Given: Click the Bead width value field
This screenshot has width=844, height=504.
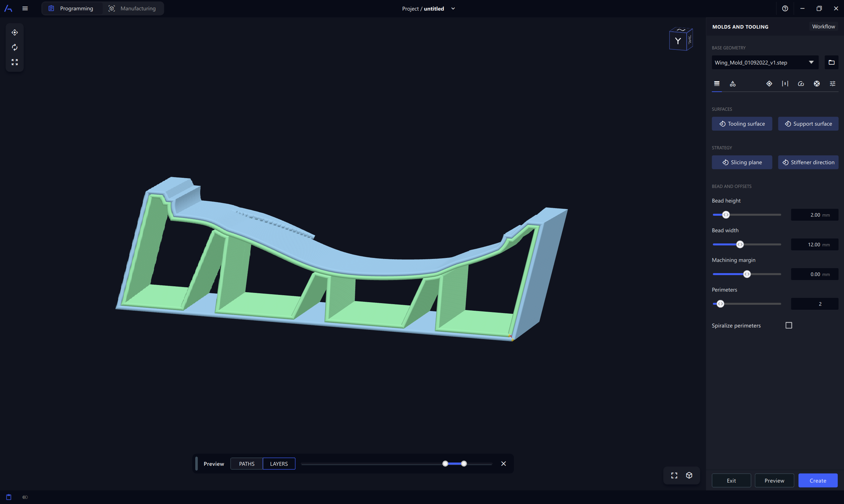Looking at the screenshot, I should (x=814, y=244).
